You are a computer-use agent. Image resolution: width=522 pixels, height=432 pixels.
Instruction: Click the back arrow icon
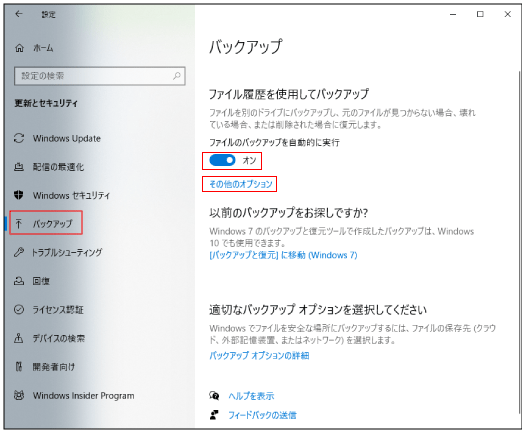pos(19,14)
